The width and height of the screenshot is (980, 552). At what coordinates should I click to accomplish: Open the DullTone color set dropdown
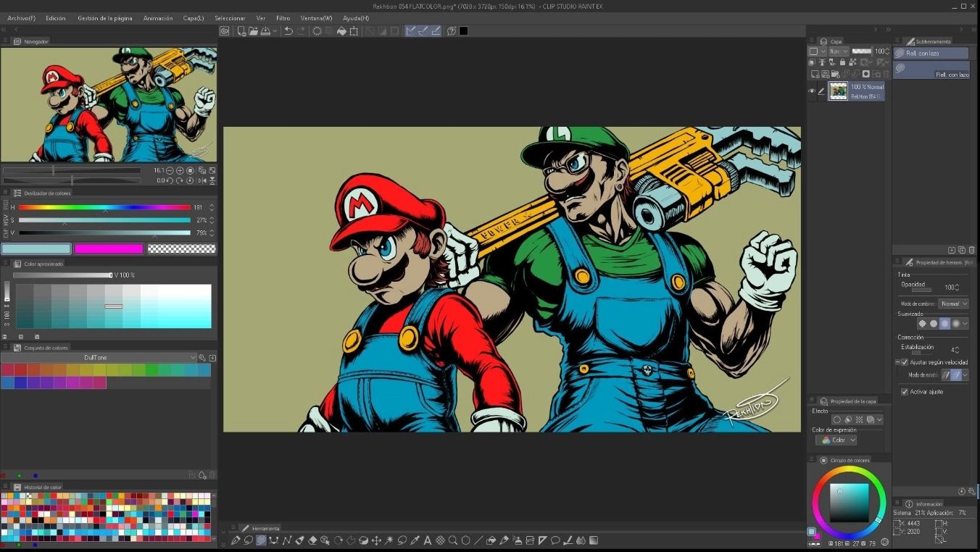click(x=99, y=358)
